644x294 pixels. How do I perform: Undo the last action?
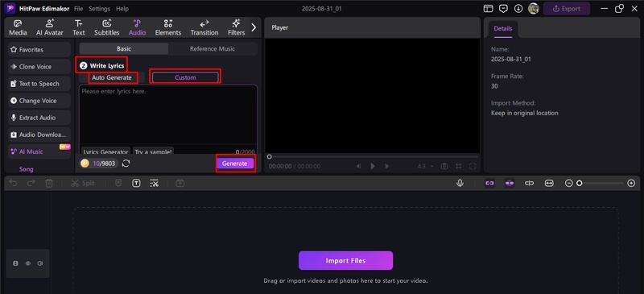[14, 184]
